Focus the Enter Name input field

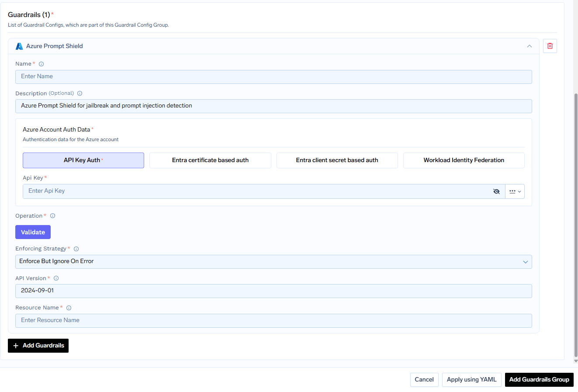click(x=273, y=77)
